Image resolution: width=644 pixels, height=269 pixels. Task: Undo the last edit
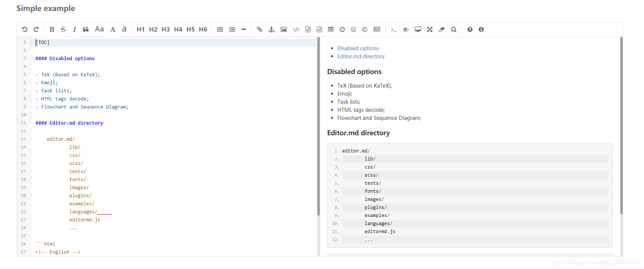coord(25,29)
